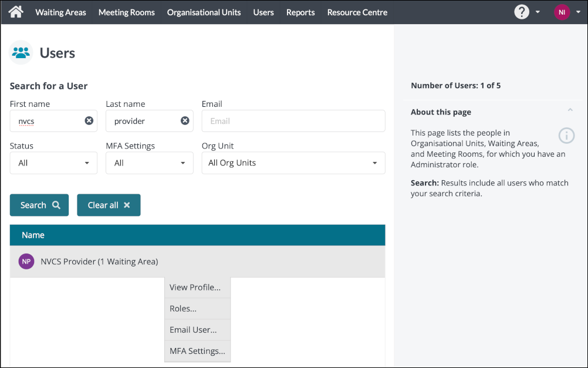
Task: Open Organisational Units in the nav bar
Action: click(x=204, y=12)
